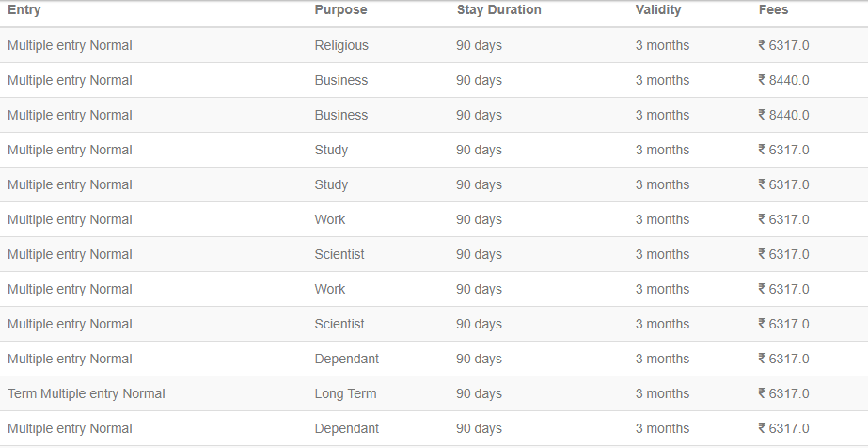The width and height of the screenshot is (868, 448).
Task: Select the first Study purpose cell
Action: pyautogui.click(x=331, y=150)
